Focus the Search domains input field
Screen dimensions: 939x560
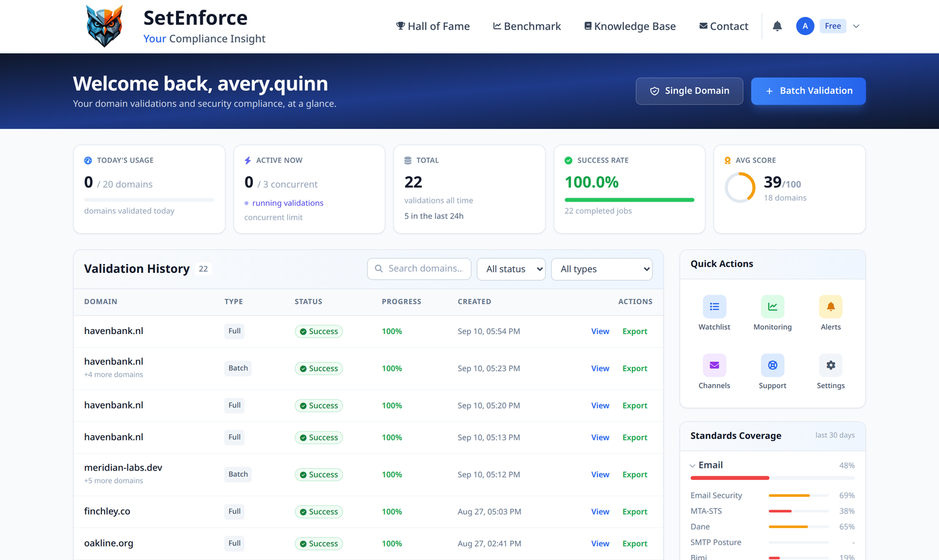click(419, 269)
